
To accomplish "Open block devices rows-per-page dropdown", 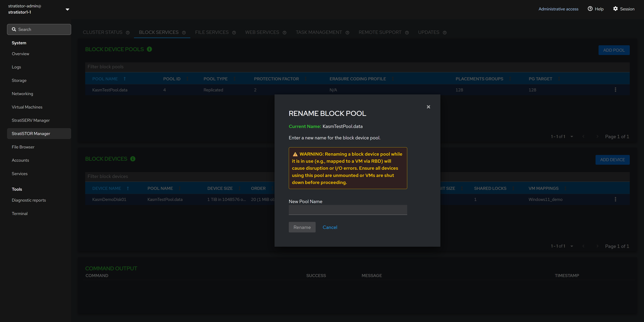I will click(572, 246).
